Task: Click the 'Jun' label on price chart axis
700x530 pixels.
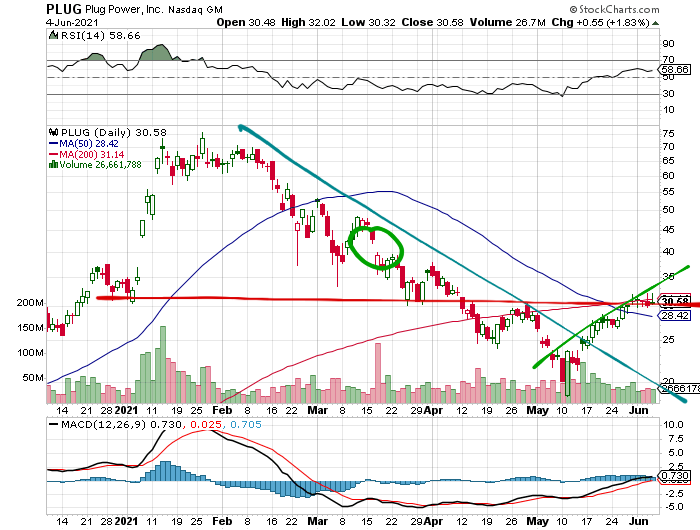Action: click(639, 410)
